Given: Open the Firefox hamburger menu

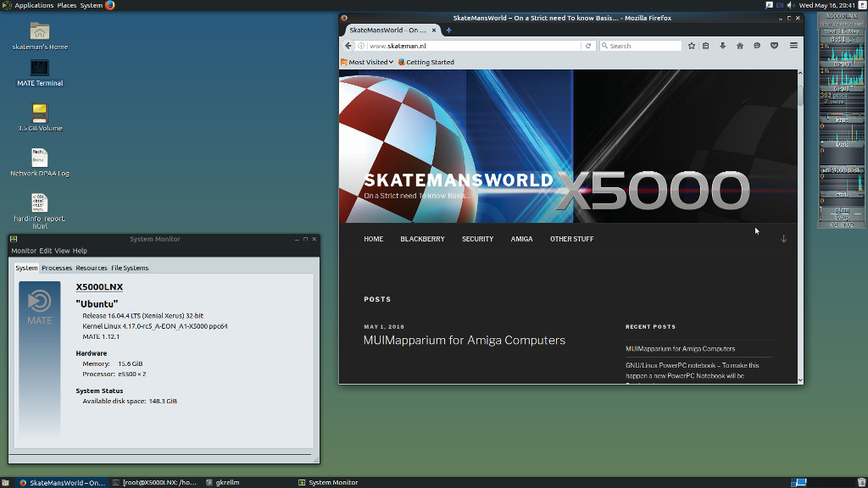Looking at the screenshot, I should click(793, 46).
